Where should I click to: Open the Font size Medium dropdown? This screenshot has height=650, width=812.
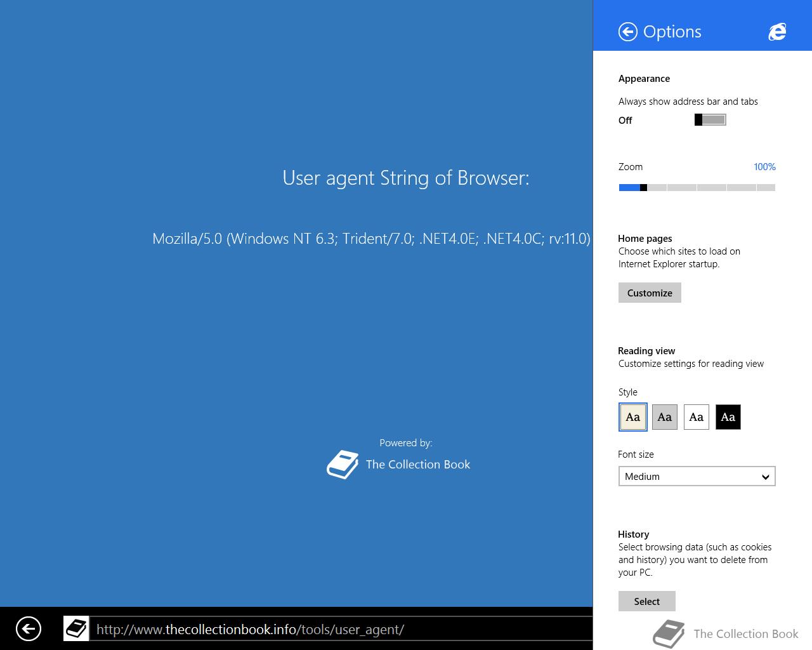[x=697, y=476]
